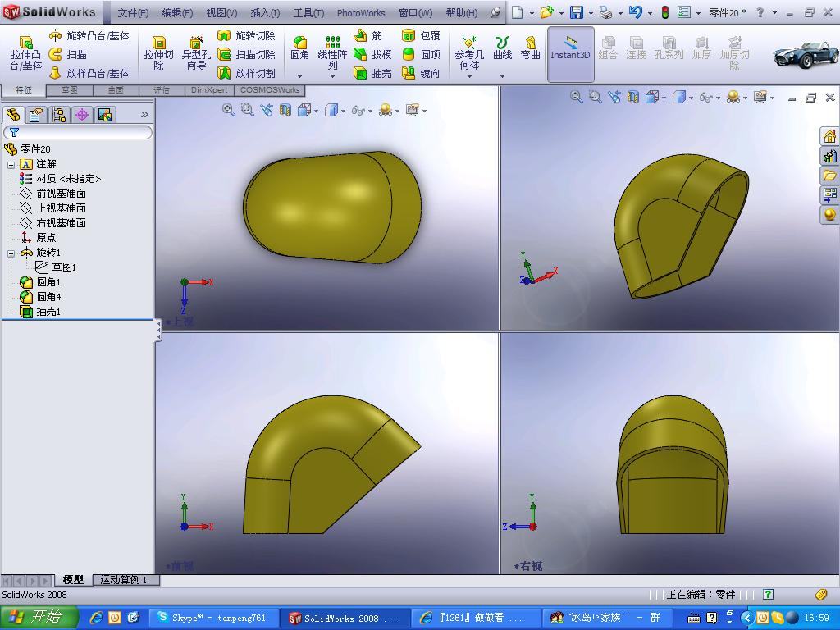This screenshot has width=840, height=630.
Task: Open the 工具(T) menu
Action: (x=308, y=13)
